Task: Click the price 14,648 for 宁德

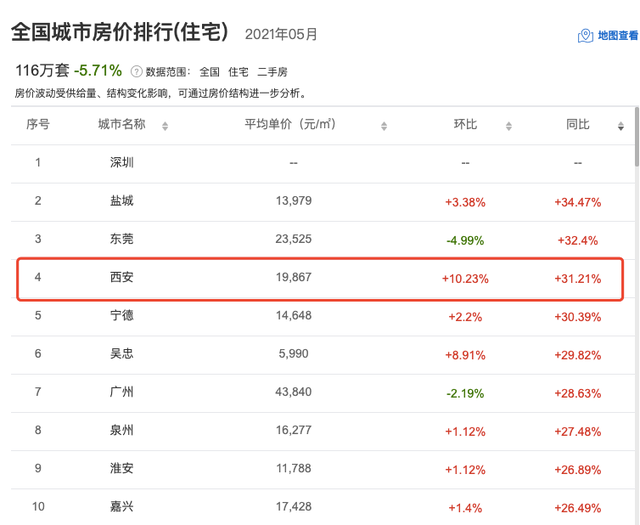Action: [293, 316]
